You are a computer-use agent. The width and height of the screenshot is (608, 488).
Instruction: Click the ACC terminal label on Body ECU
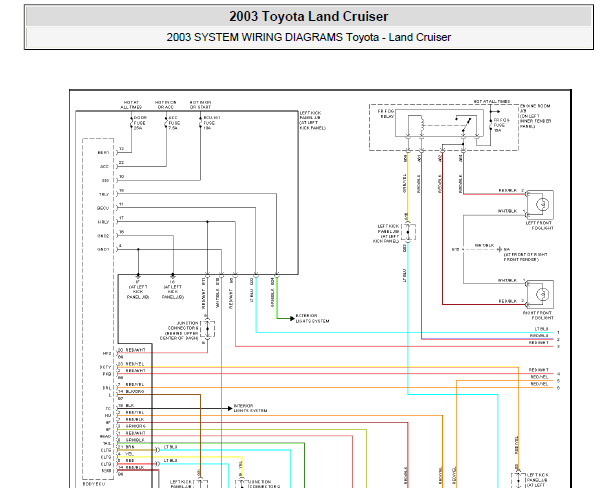(104, 167)
